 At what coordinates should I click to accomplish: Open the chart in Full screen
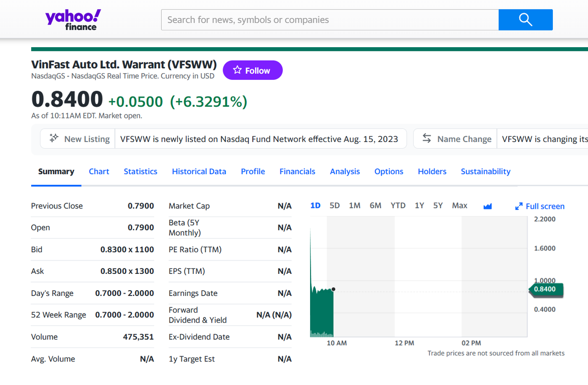click(x=539, y=206)
